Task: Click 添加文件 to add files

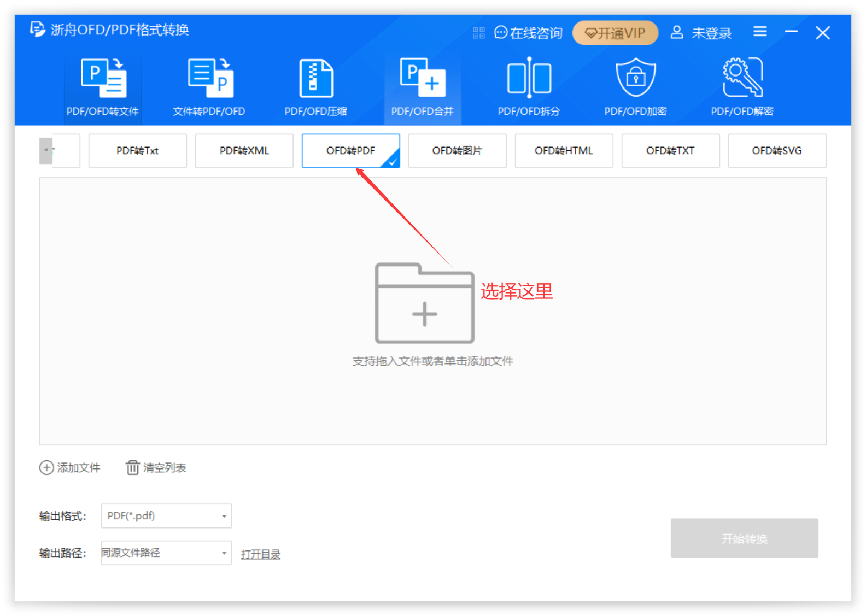Action: click(x=70, y=468)
